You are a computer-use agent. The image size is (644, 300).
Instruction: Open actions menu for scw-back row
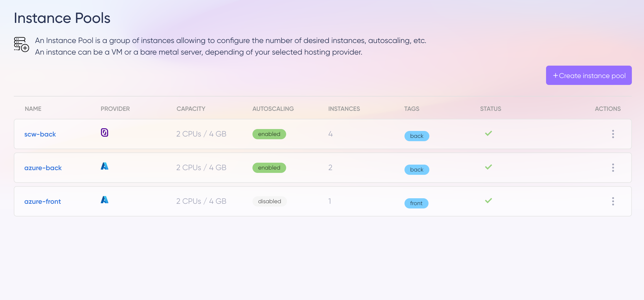(613, 134)
